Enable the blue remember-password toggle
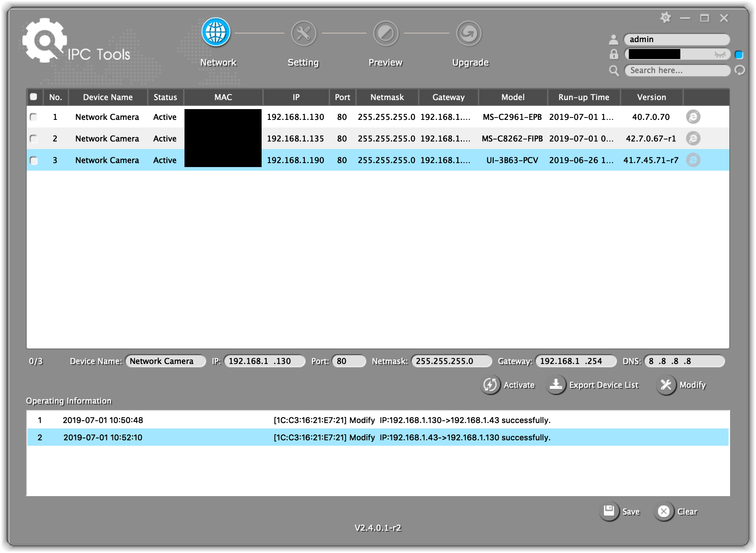756x553 pixels. point(739,54)
